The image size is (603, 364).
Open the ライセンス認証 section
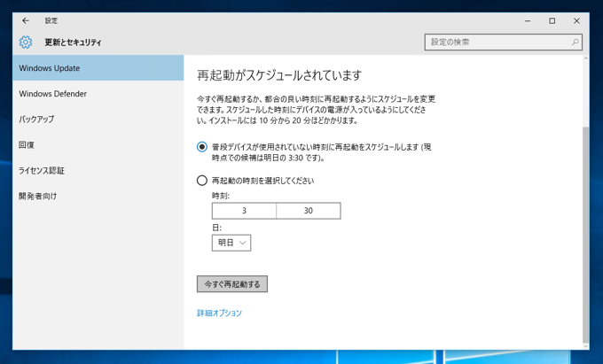click(x=98, y=170)
